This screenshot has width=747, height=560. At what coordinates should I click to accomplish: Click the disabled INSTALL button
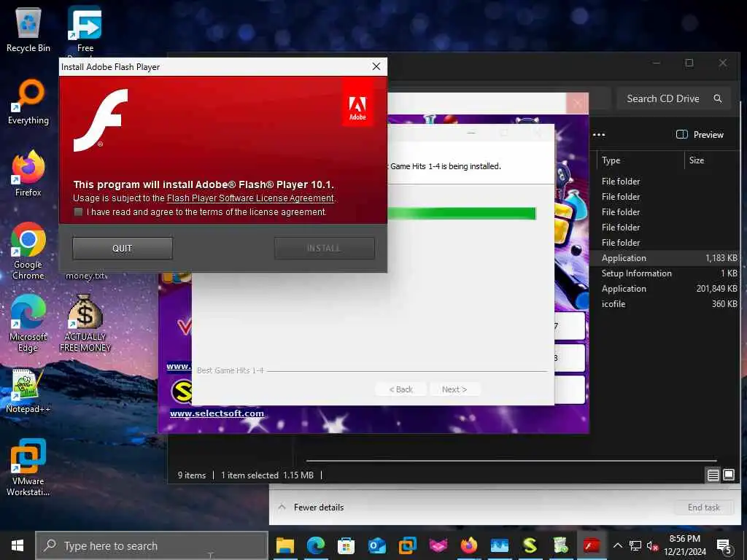point(325,248)
